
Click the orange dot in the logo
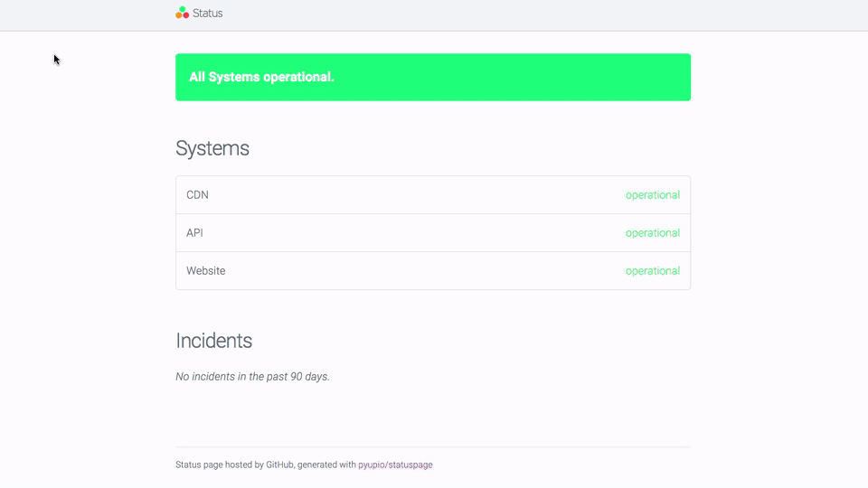click(179, 15)
